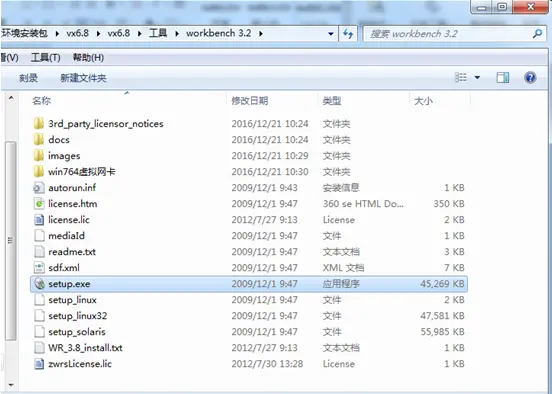Viewport: 552px width, 394px height.
Task: Click the XML 文档 type cell
Action: (343, 268)
